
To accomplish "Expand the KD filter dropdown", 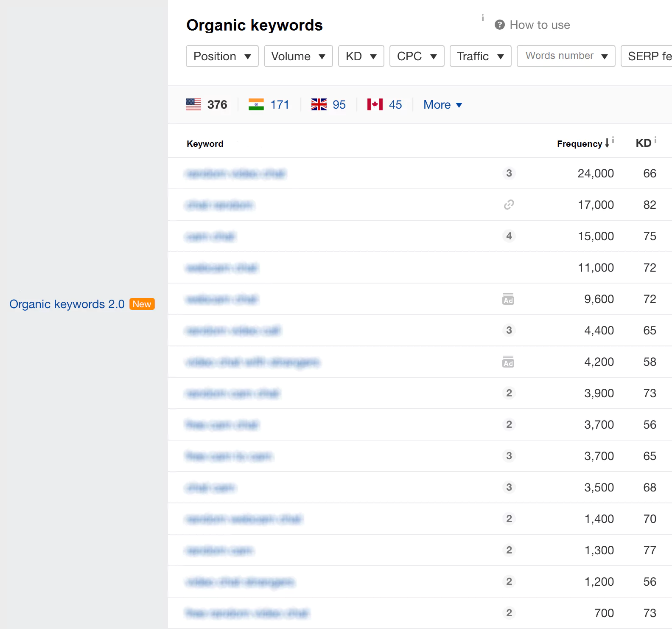I will (x=361, y=56).
